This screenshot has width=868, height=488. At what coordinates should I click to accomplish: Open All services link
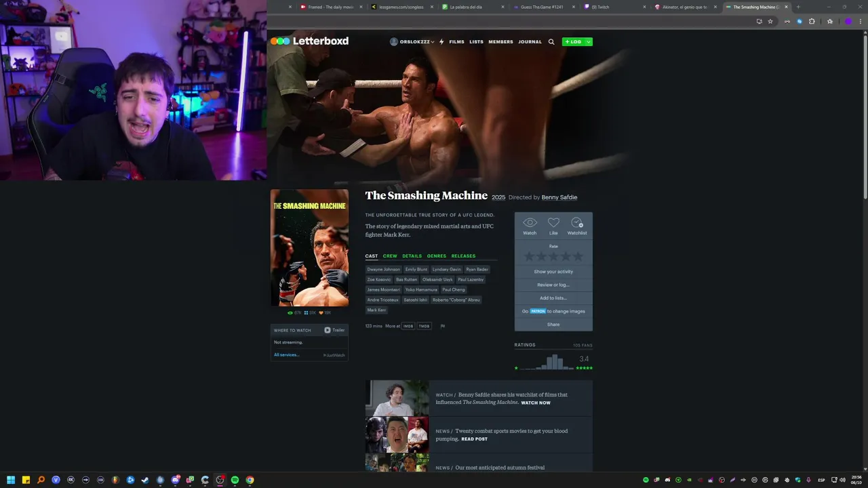(x=286, y=355)
